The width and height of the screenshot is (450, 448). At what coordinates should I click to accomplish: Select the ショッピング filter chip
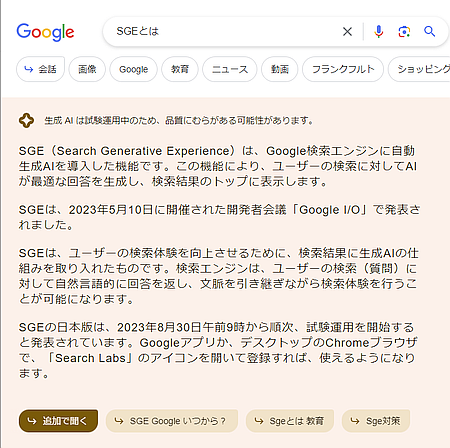420,69
